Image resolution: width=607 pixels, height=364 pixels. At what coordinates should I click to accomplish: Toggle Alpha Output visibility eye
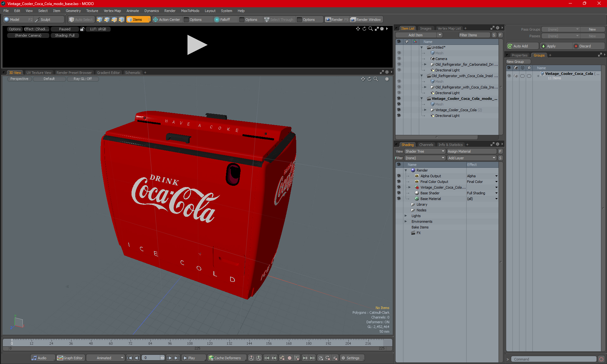point(399,176)
